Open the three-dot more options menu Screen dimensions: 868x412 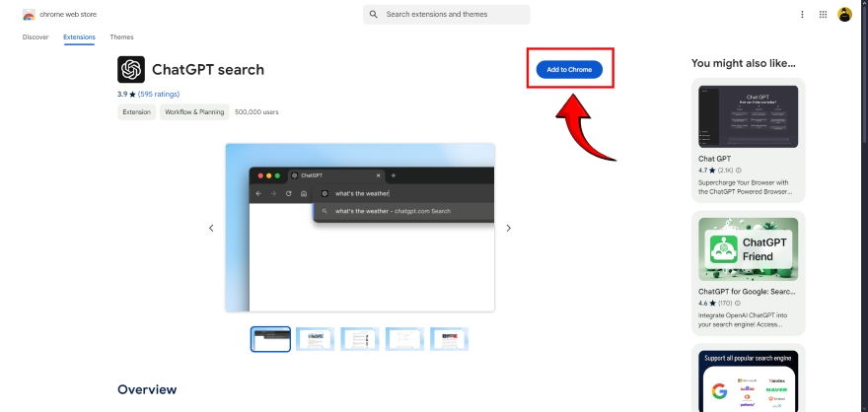pyautogui.click(x=802, y=15)
